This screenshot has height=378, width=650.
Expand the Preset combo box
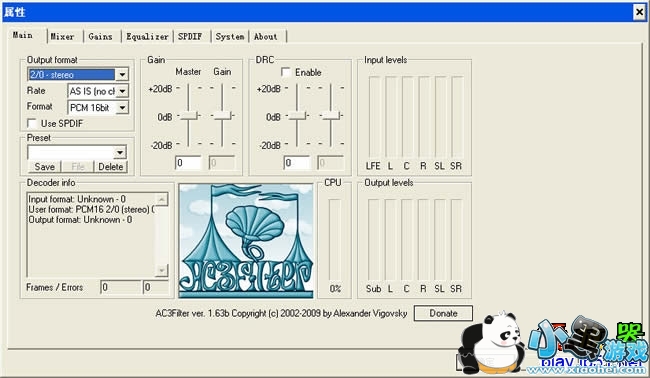(x=120, y=152)
